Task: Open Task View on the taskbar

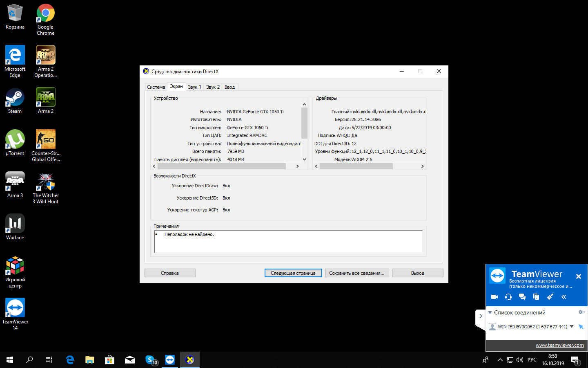Action: pyautogui.click(x=49, y=360)
